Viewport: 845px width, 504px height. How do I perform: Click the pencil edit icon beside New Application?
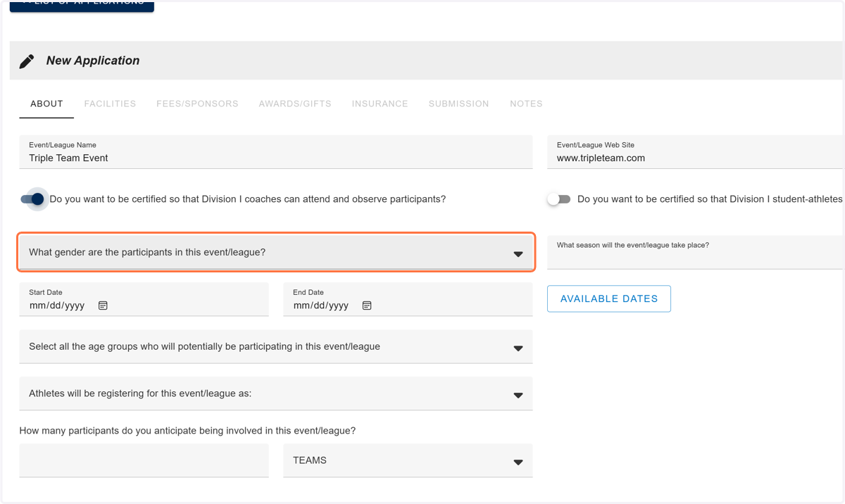click(27, 61)
